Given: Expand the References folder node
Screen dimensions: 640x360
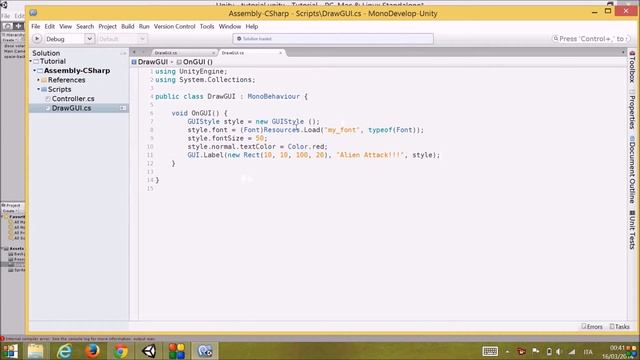Looking at the screenshot, I should click(x=38, y=80).
